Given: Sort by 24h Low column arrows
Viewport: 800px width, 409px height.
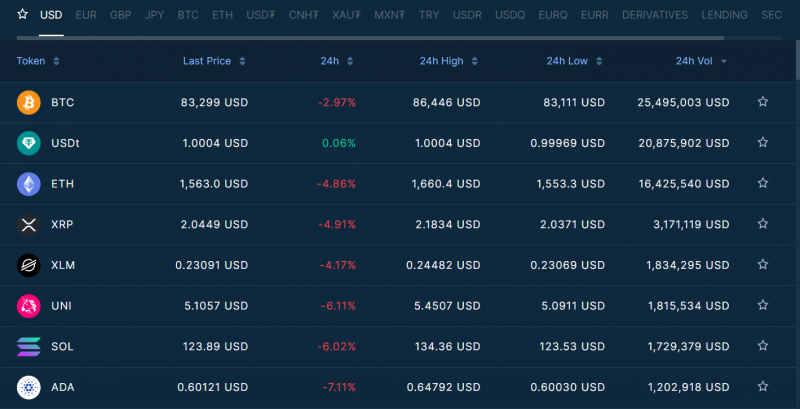Looking at the screenshot, I should pyautogui.click(x=599, y=61).
